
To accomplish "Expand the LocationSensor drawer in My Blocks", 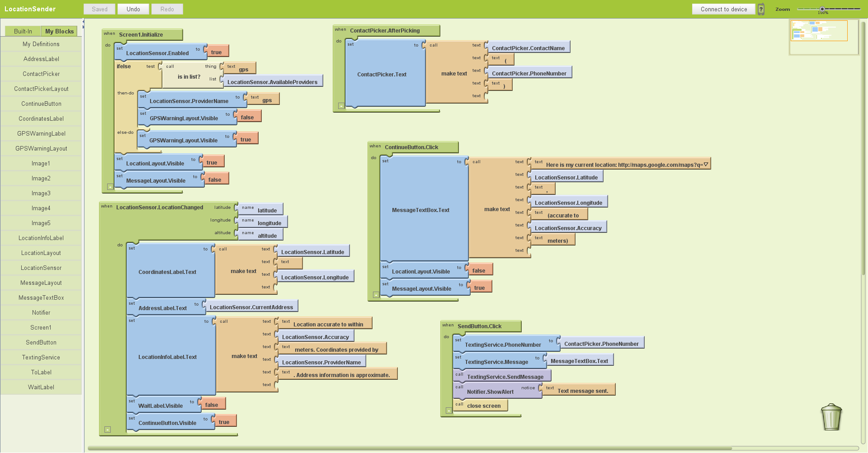I will (41, 268).
